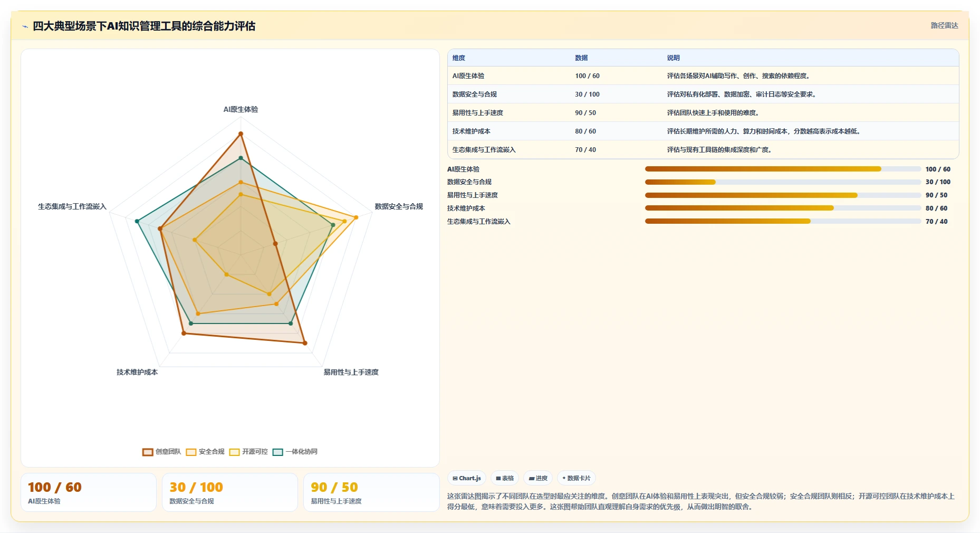Click the 数据安全与合规 radar axis label

pyautogui.click(x=399, y=206)
